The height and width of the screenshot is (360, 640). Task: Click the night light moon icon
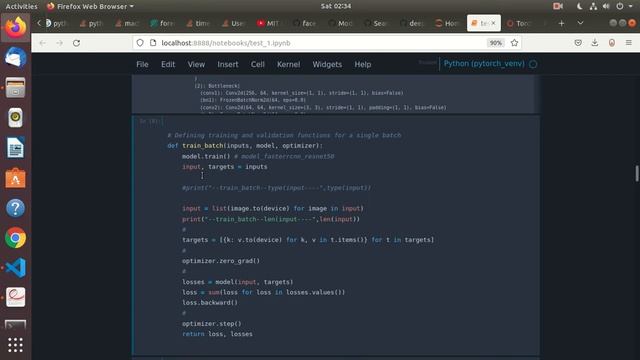tap(580, 6)
